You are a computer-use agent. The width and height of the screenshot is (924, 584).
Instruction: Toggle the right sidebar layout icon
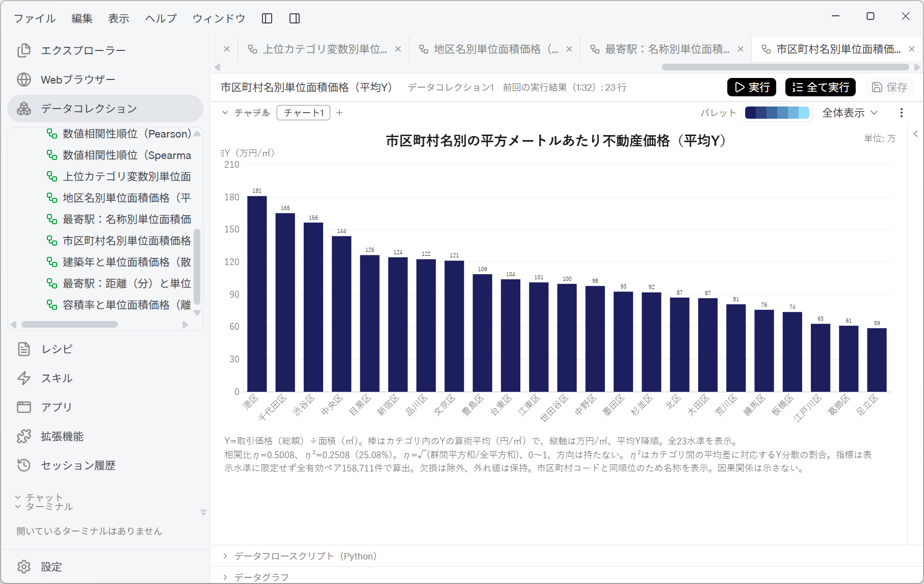coord(295,18)
